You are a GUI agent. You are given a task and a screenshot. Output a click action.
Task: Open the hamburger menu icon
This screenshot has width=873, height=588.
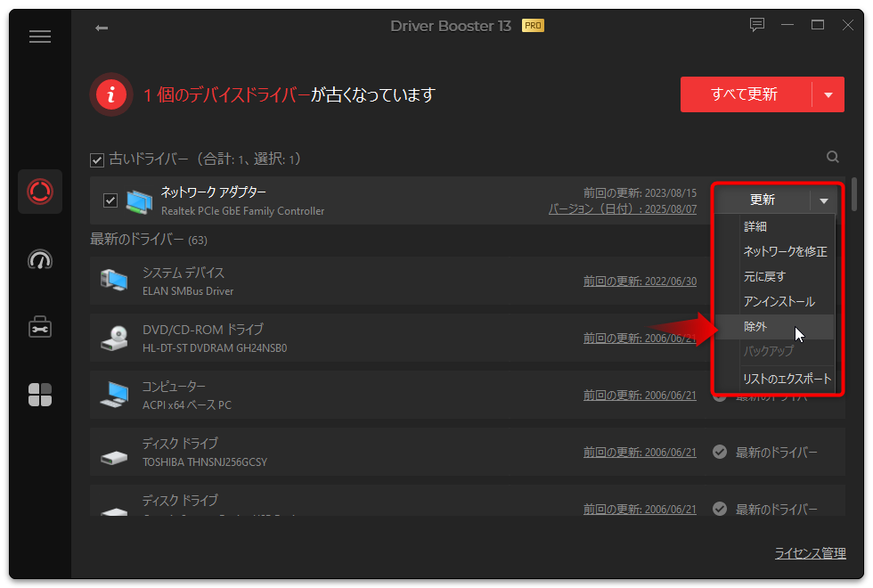tap(40, 37)
